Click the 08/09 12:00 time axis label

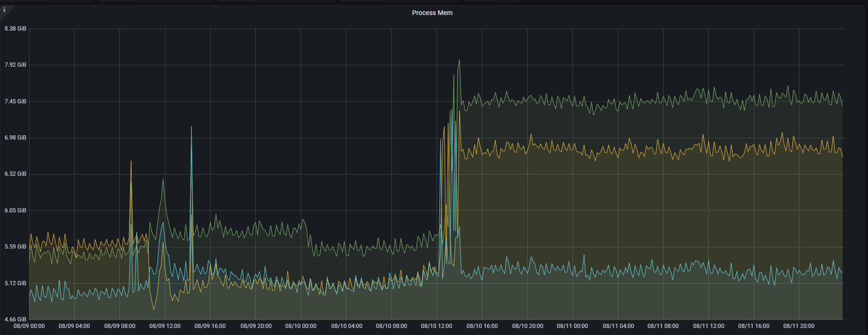click(165, 326)
